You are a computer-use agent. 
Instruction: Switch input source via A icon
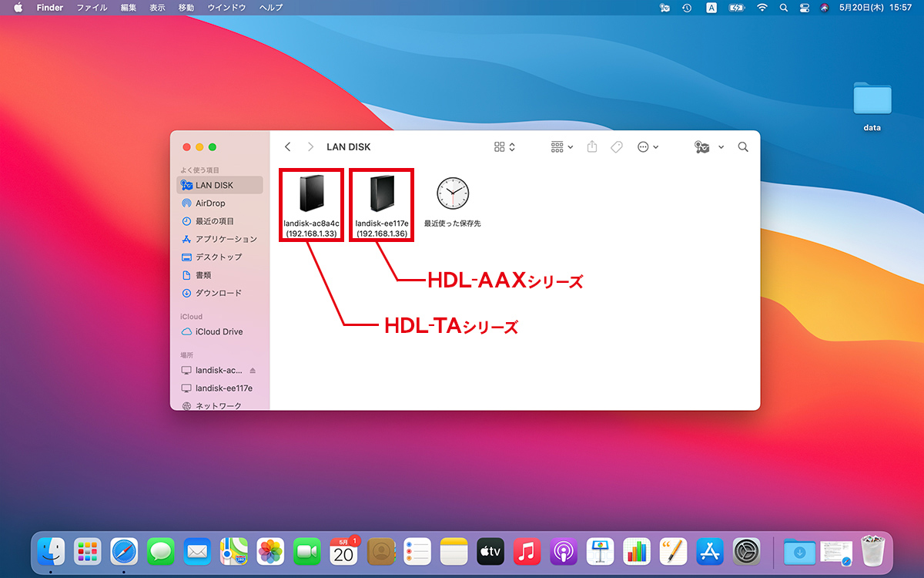point(711,7)
